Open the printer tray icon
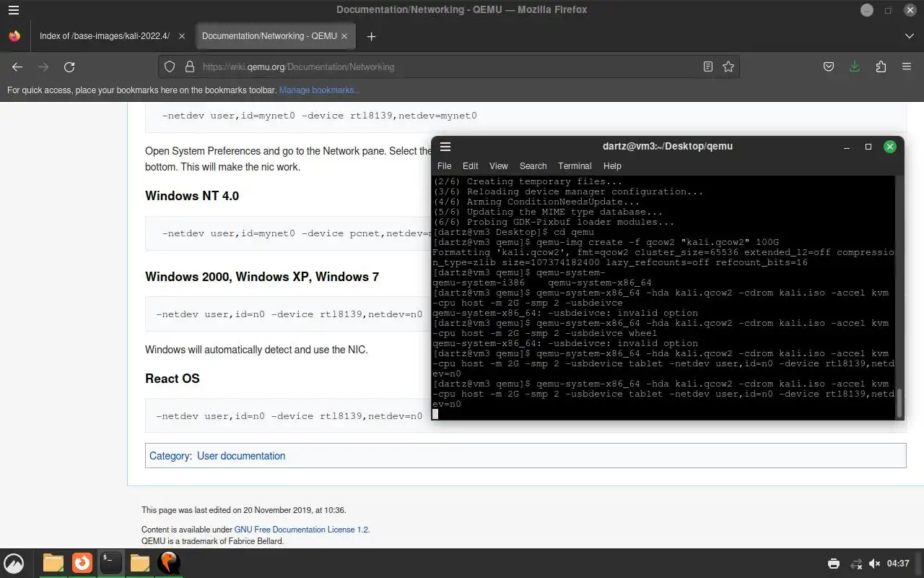 (x=834, y=564)
